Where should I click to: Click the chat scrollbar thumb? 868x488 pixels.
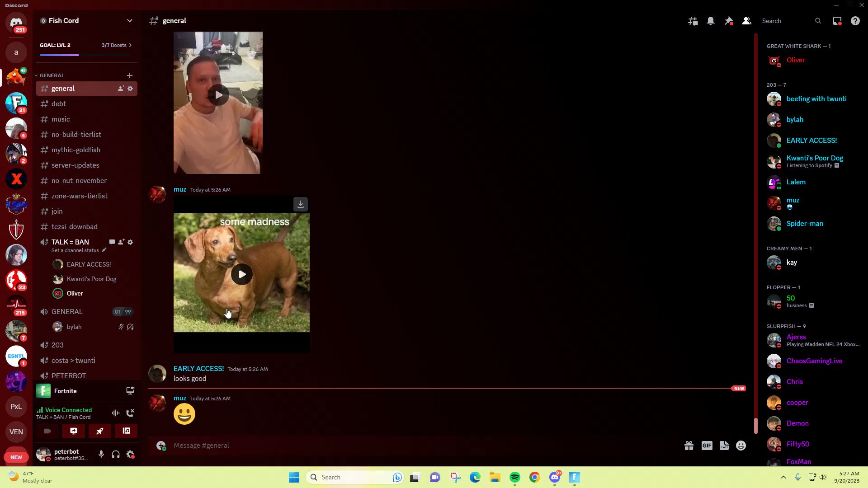coord(755,426)
